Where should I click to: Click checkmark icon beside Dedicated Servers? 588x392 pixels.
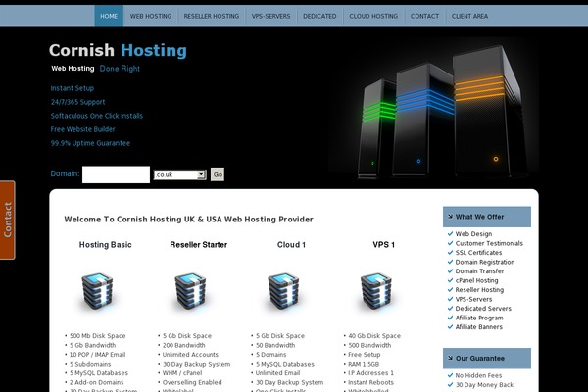(450, 308)
